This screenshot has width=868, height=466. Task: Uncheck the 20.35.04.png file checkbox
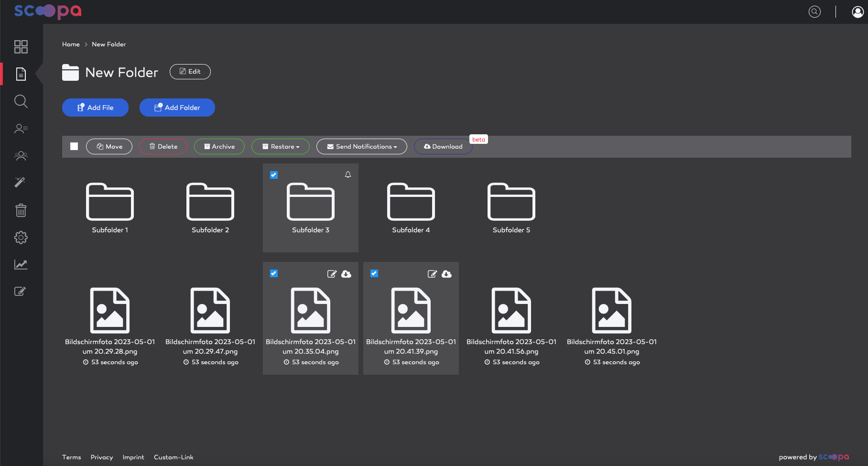274,273
